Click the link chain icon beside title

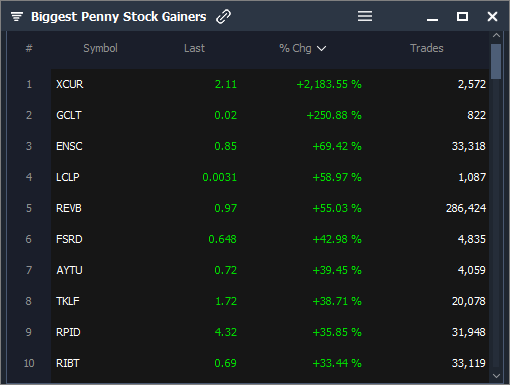click(x=223, y=16)
